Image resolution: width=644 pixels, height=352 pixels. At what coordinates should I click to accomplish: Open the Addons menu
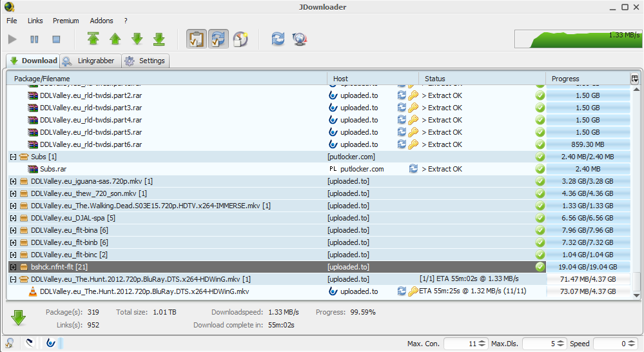101,21
